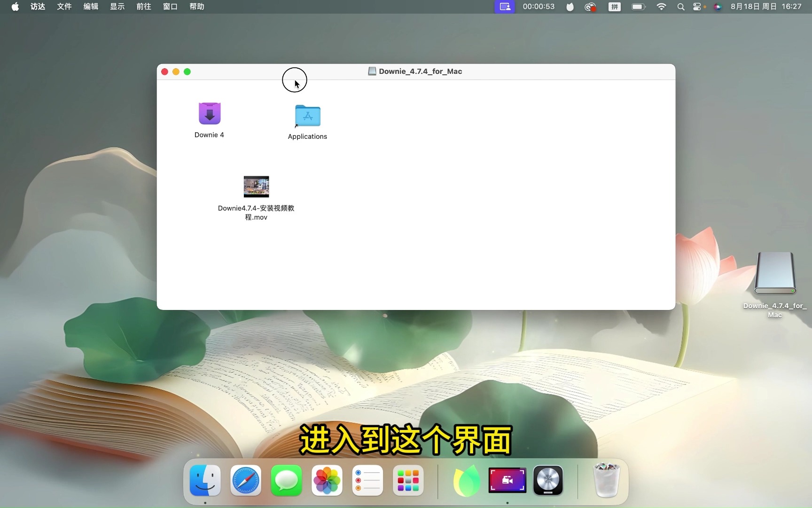Open Reminders from the Dock
Screen dimensions: 812x508
[x=367, y=480]
